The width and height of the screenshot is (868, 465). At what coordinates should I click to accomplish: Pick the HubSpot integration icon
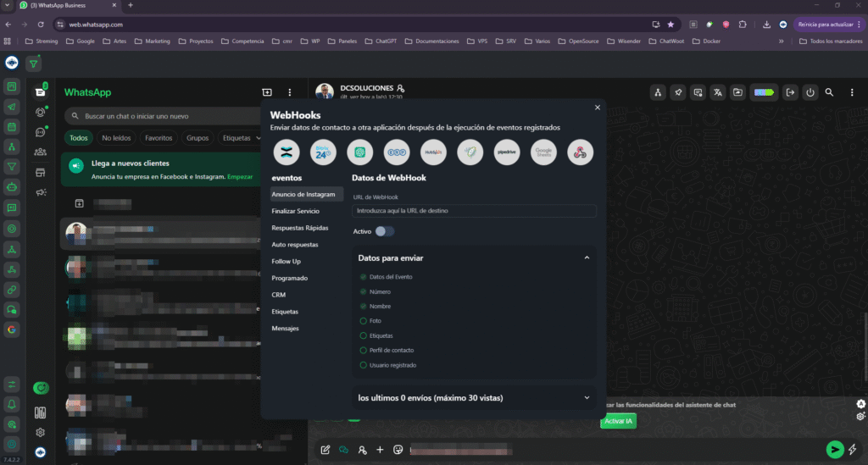(433, 152)
